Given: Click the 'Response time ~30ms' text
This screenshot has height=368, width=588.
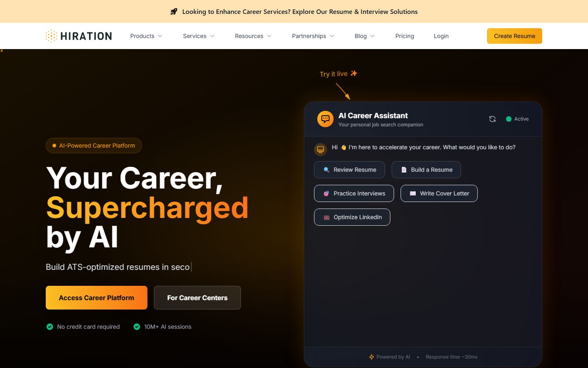Looking at the screenshot, I should tap(452, 357).
